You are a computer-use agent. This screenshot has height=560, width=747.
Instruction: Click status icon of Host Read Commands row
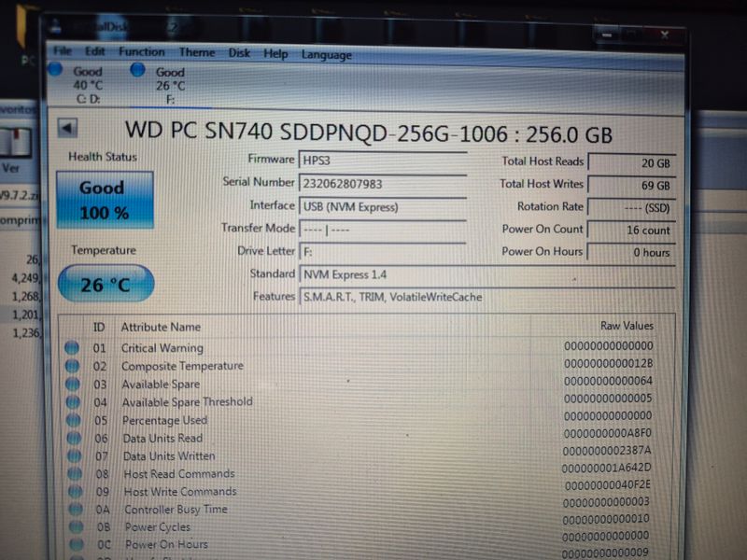(x=76, y=473)
